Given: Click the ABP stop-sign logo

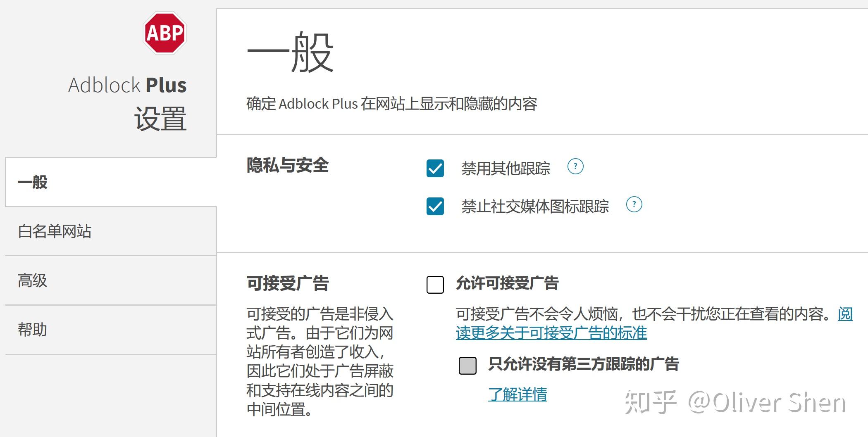Looking at the screenshot, I should pos(165,33).
